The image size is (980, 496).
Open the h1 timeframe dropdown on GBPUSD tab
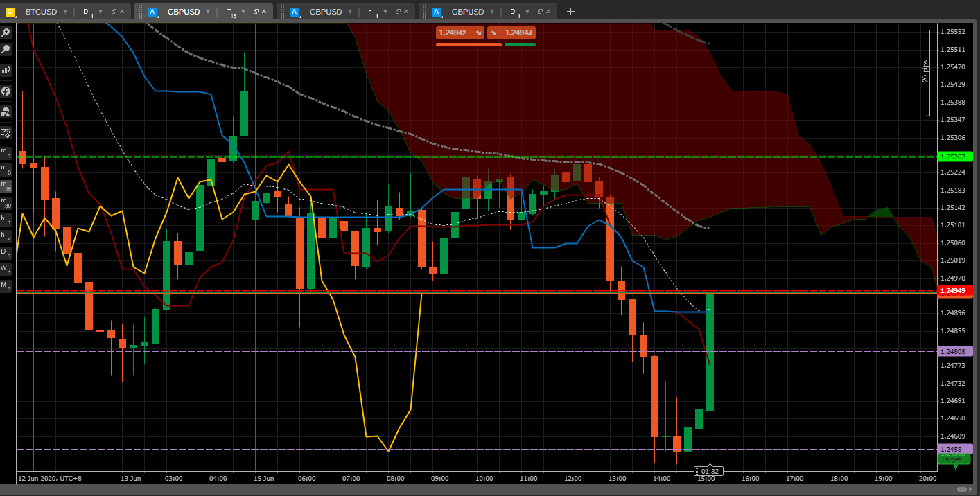coord(385,12)
